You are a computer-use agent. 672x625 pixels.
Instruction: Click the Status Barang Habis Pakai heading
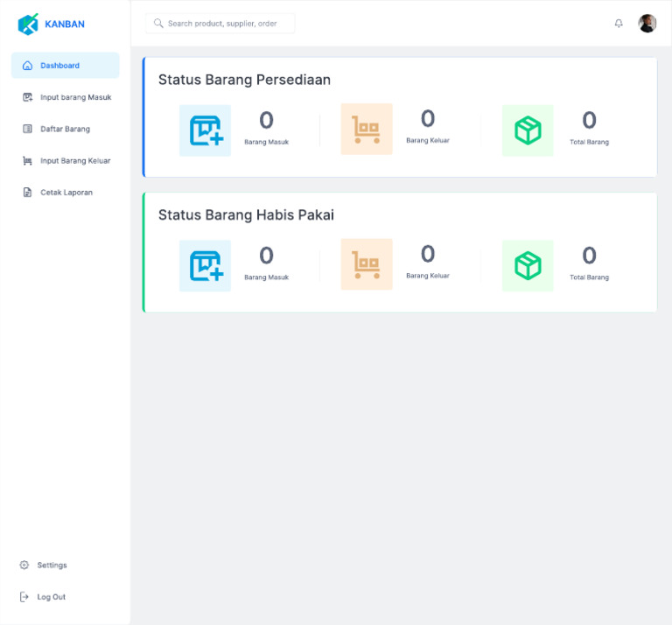246,214
